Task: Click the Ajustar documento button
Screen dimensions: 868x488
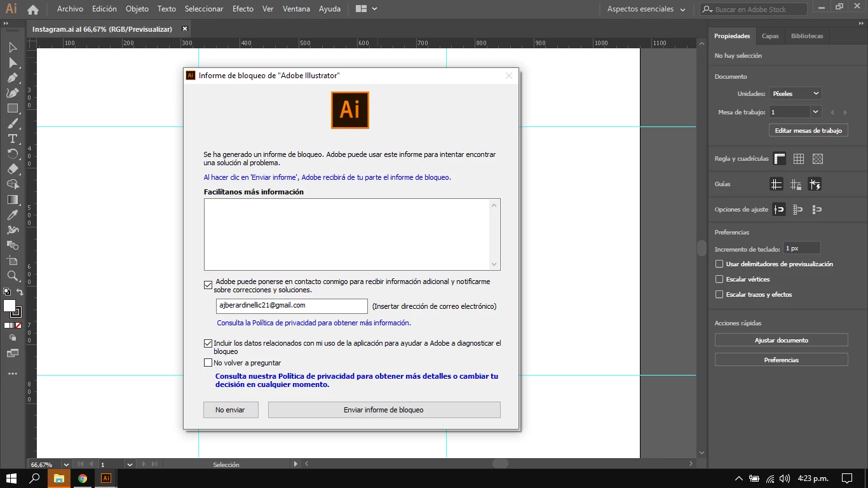Action: tap(782, 340)
